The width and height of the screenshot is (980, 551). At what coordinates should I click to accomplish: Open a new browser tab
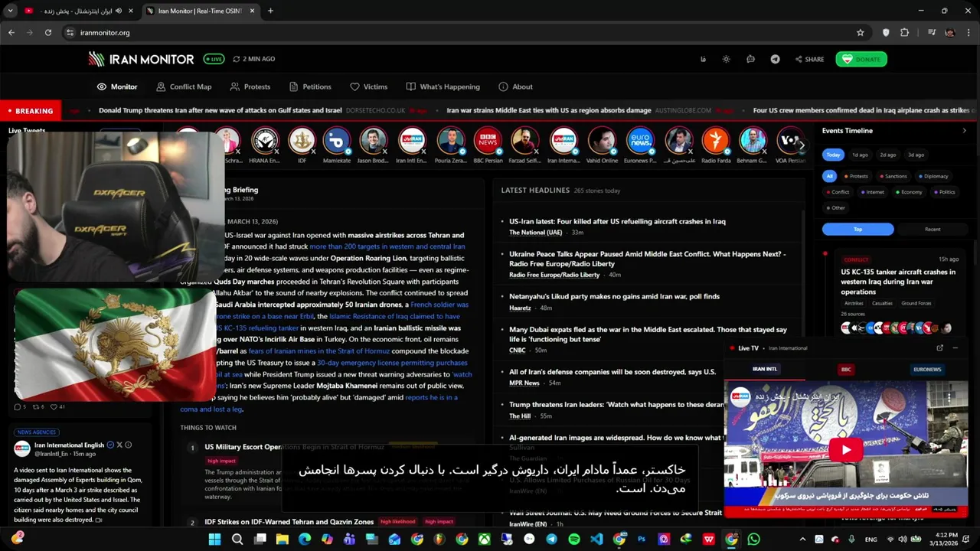[x=270, y=11]
